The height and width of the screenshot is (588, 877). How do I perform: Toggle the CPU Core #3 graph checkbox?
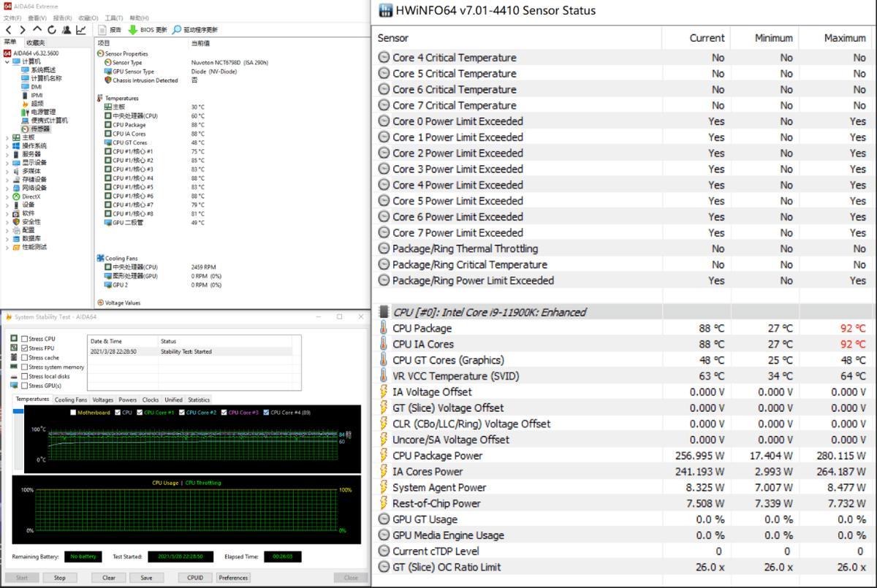224,413
